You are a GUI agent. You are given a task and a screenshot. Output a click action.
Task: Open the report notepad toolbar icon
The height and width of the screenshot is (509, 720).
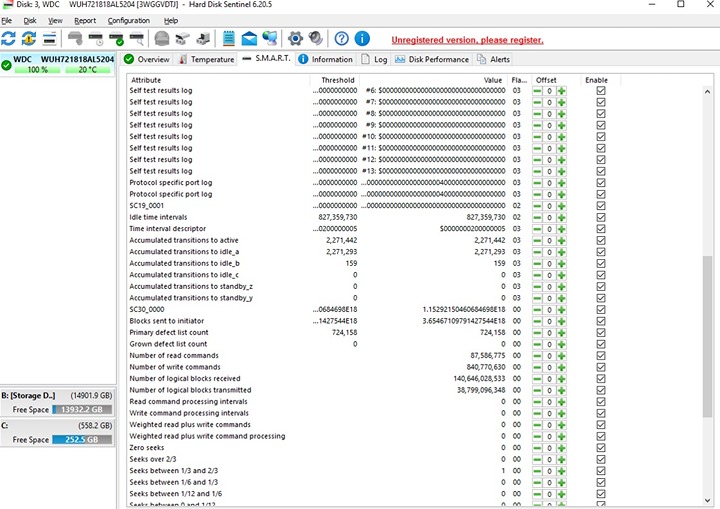(x=228, y=39)
